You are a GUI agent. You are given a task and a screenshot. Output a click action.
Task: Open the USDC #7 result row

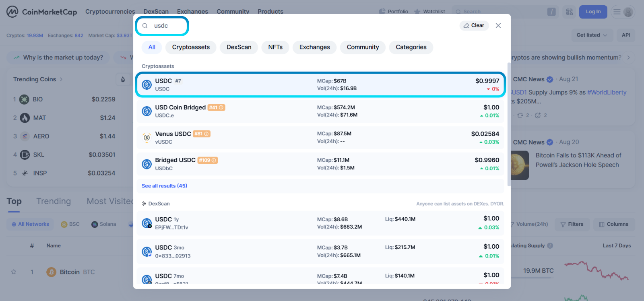320,85
